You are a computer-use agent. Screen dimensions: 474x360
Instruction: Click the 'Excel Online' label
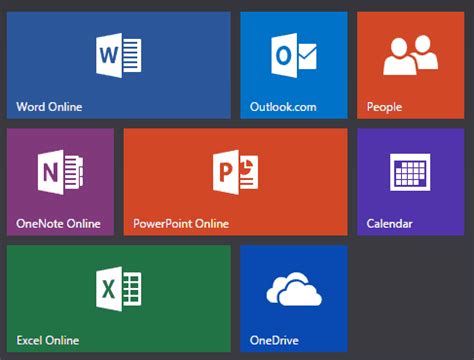[48, 340]
